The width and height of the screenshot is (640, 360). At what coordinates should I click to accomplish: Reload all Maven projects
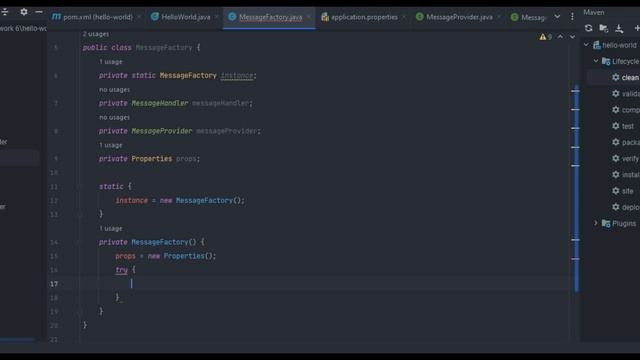point(588,28)
